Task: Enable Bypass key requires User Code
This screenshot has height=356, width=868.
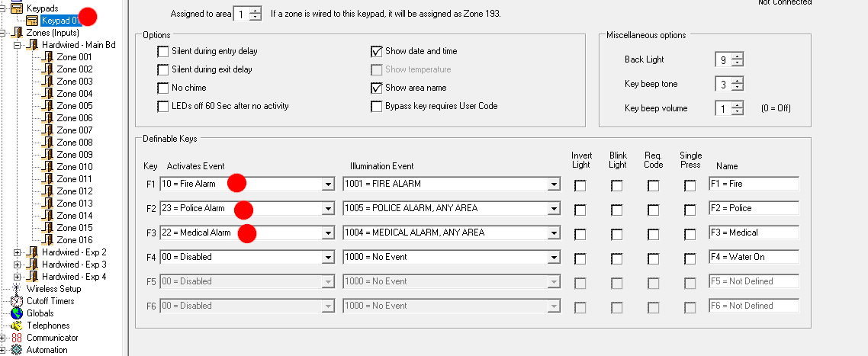Action: (376, 107)
